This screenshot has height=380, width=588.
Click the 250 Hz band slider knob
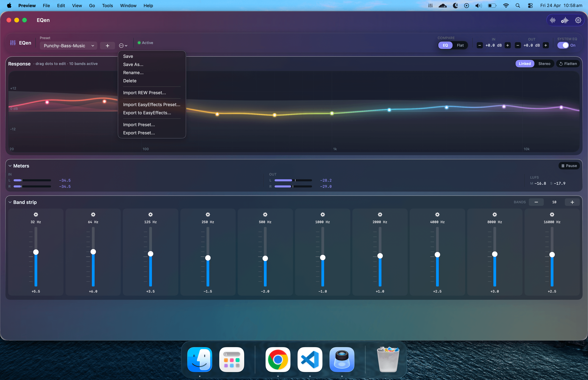pos(208,258)
